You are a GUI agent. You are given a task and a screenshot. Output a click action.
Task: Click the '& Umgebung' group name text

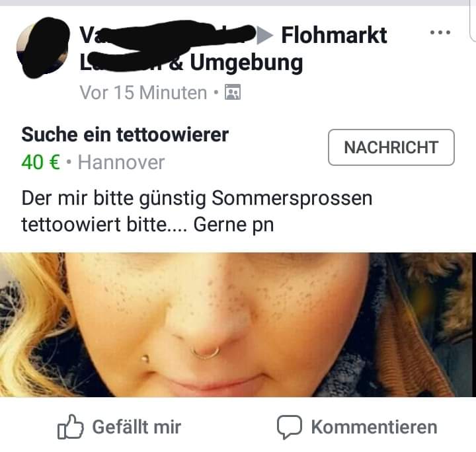tap(235, 63)
